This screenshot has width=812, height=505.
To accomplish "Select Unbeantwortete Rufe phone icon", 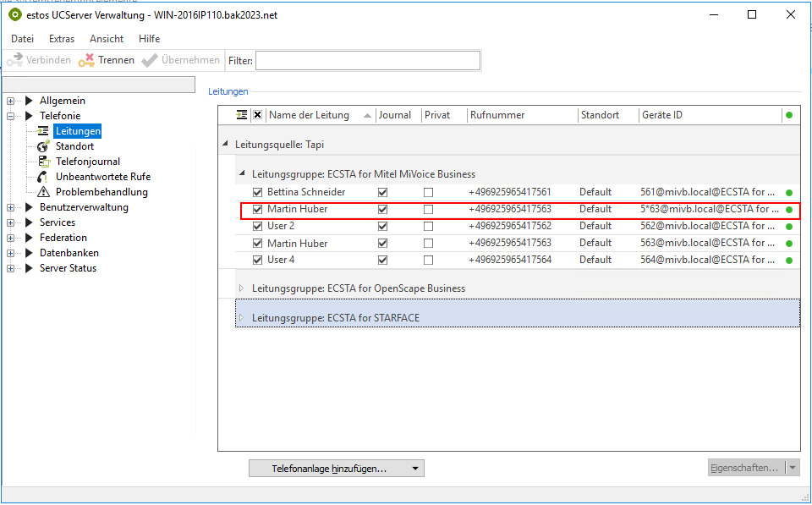I will tap(43, 177).
